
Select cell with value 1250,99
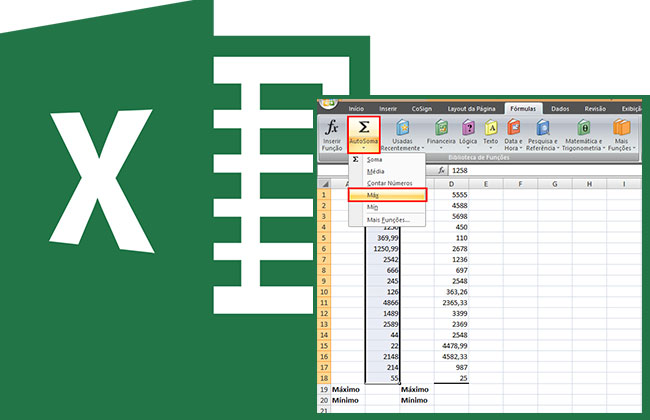tap(383, 249)
